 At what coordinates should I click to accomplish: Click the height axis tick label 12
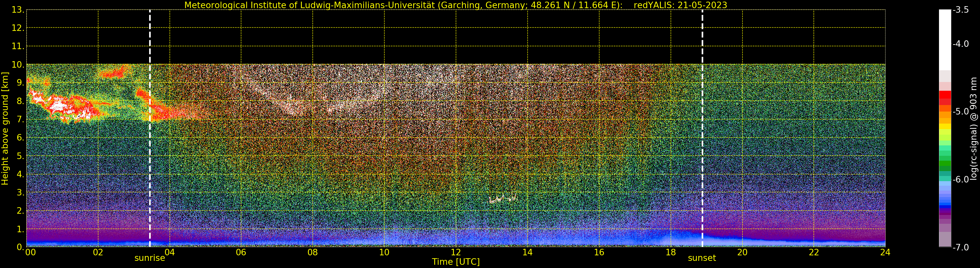tap(17, 28)
